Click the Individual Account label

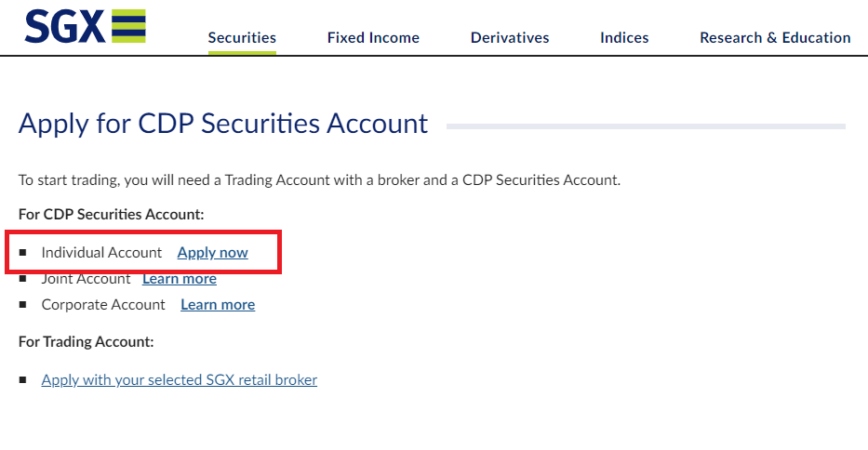(101, 253)
